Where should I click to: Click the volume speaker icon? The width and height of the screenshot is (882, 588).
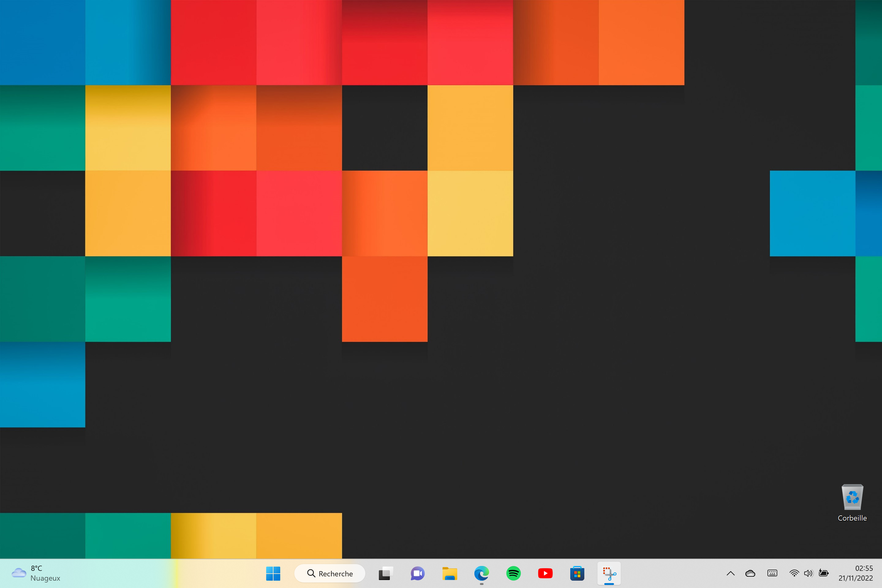coord(808,573)
